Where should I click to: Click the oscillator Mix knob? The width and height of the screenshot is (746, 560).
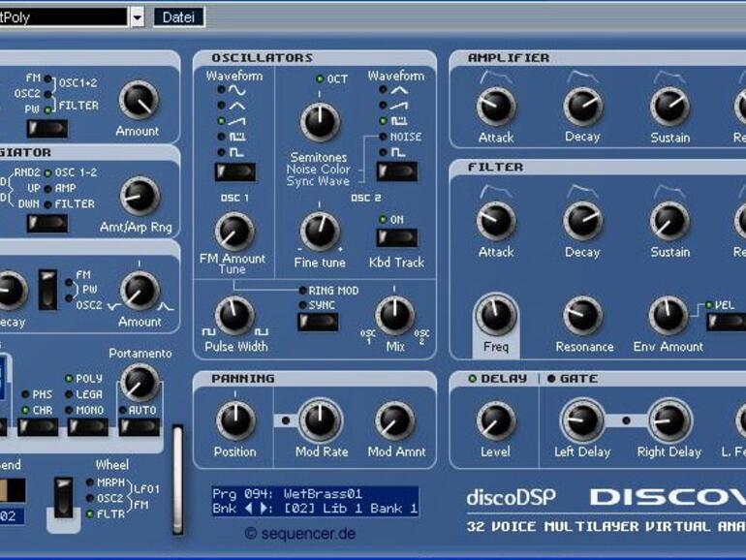pos(394,316)
